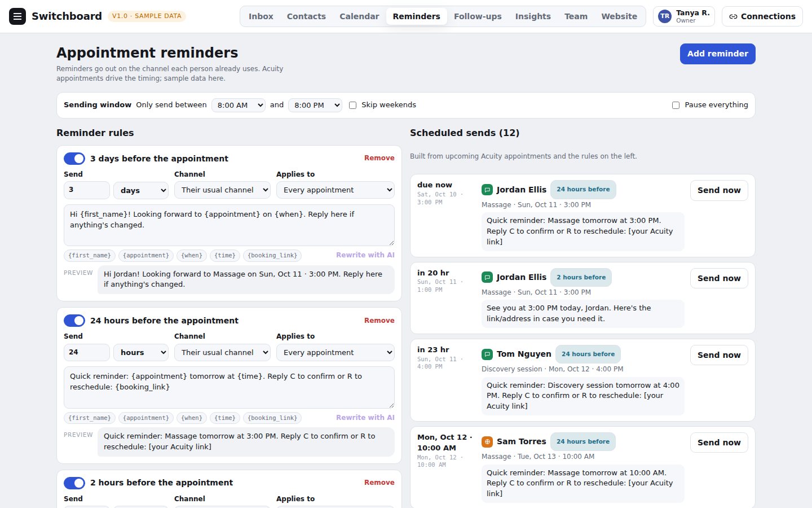Click the channel icon beside Jordan Ellis, 2 hours before
The height and width of the screenshot is (508, 812).
tap(487, 277)
